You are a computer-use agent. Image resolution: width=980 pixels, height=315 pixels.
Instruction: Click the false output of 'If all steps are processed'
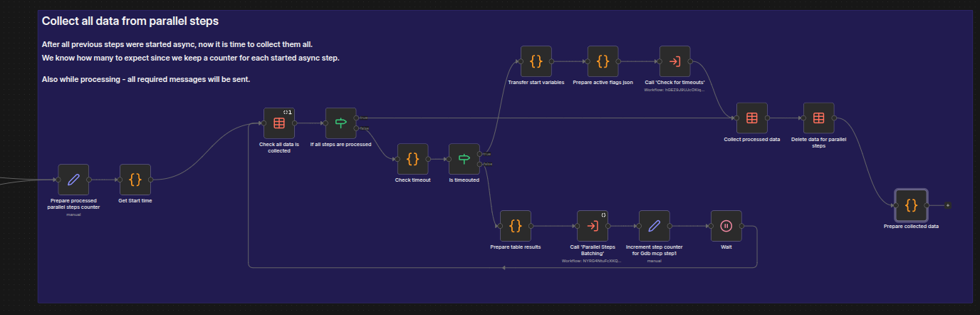[358, 128]
